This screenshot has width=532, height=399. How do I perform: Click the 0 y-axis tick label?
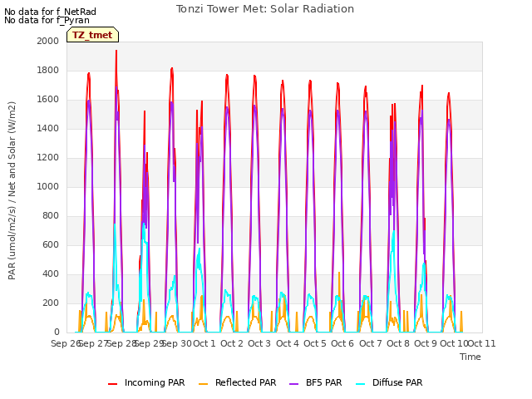[57, 332]
